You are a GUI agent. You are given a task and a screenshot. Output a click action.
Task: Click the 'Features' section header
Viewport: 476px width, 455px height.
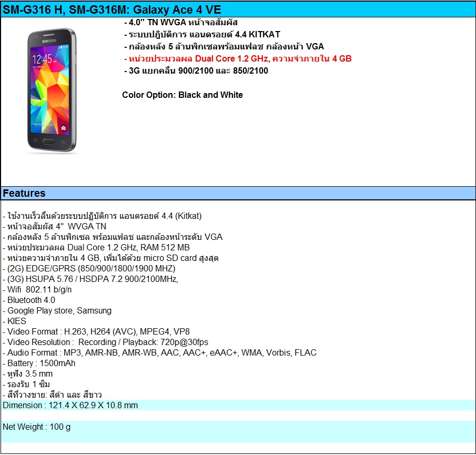(x=238, y=194)
